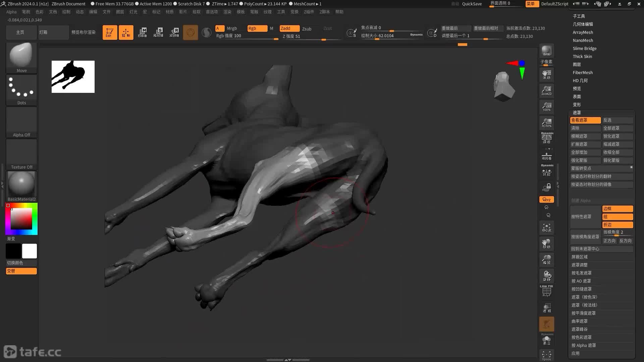Toggle the 交替 alternate button
The width and height of the screenshot is (644, 362).
coord(21,271)
